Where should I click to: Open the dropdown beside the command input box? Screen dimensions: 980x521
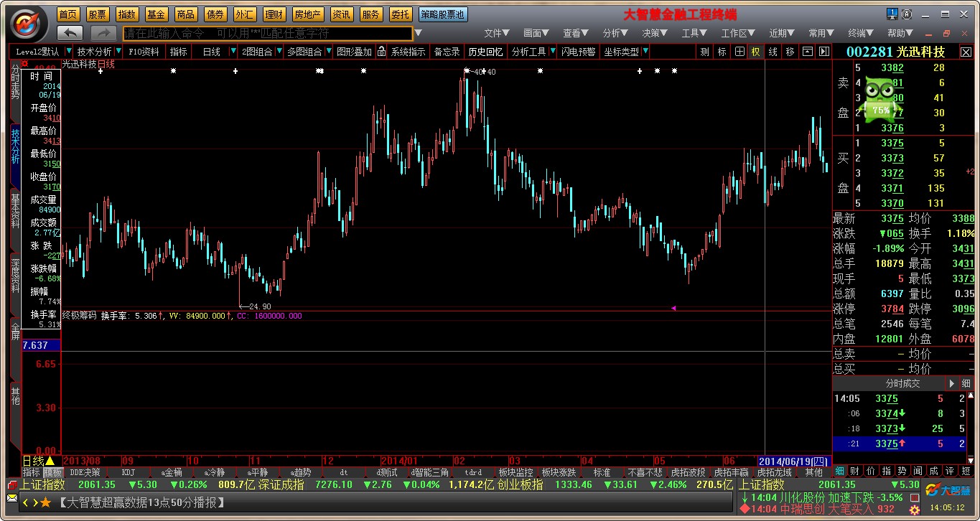419,33
